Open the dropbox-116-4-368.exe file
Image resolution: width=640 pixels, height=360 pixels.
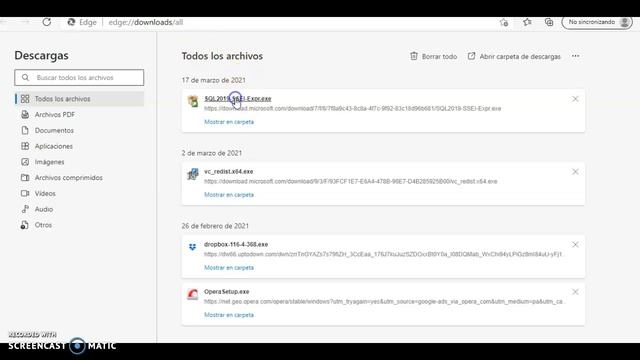pos(236,244)
